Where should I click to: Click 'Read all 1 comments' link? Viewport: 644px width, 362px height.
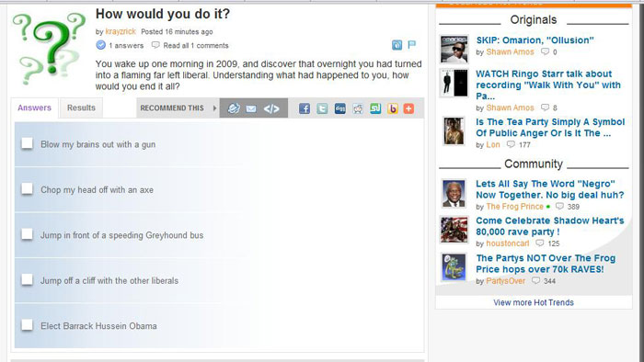[195, 46]
